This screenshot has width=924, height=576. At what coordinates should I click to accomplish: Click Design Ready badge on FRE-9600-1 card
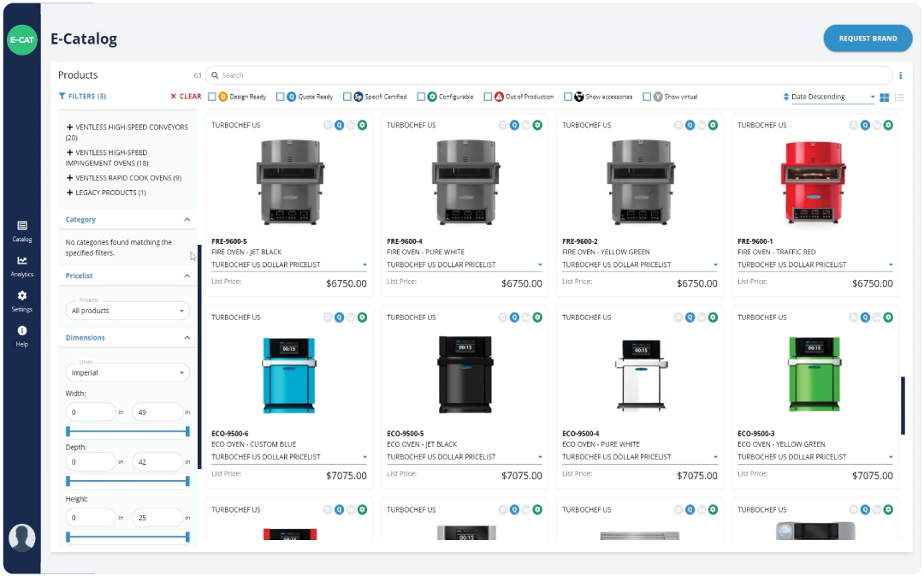point(853,125)
